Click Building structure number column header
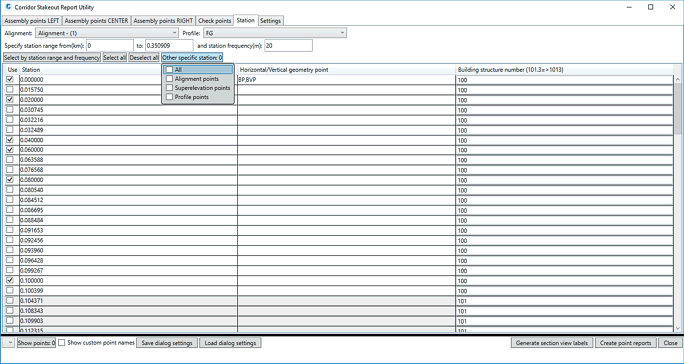The image size is (684, 364). 564,70
